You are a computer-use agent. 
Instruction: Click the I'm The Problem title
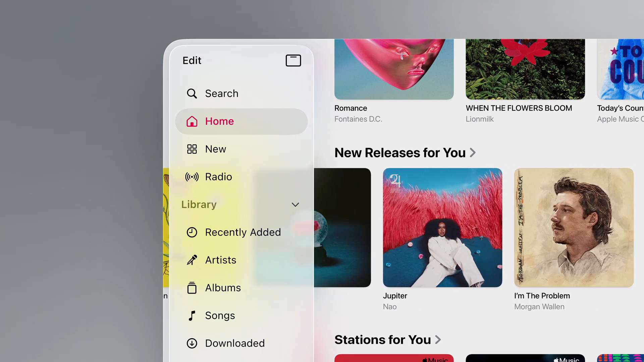pyautogui.click(x=542, y=296)
